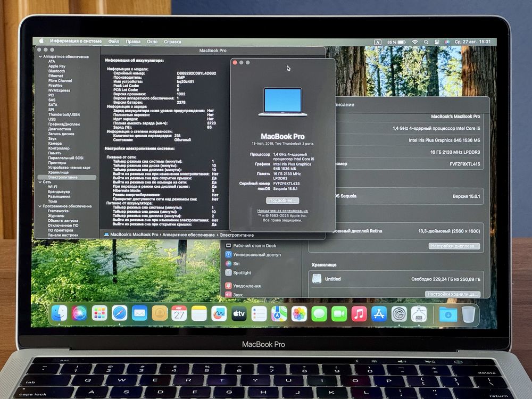532x399 pixels.
Task: Select Spotlight in settings sidebar
Action: 242,273
